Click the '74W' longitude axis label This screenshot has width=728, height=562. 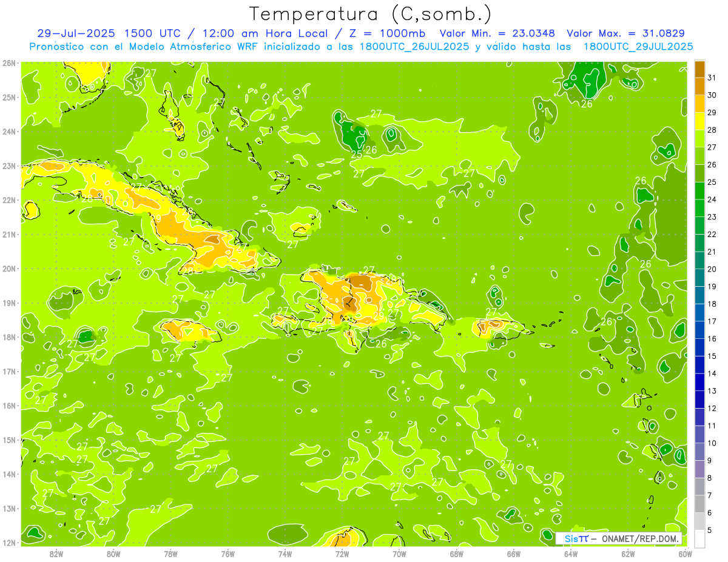coord(285,554)
